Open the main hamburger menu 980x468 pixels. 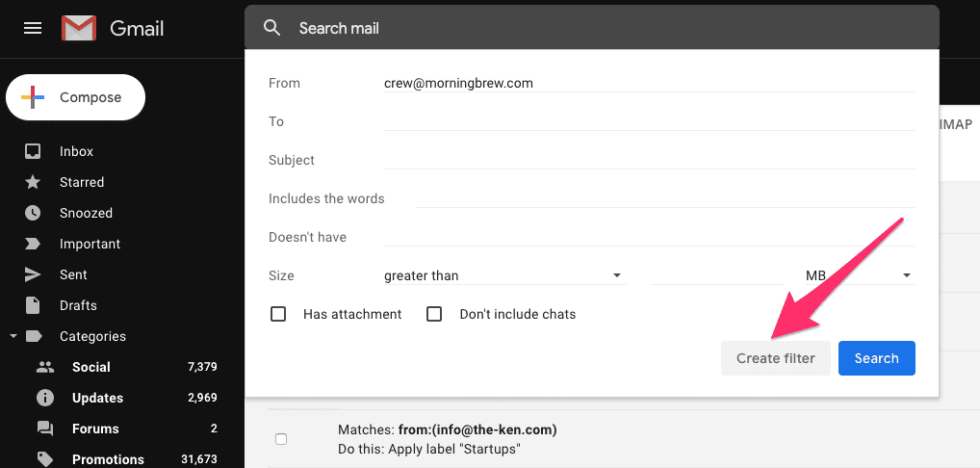click(33, 29)
